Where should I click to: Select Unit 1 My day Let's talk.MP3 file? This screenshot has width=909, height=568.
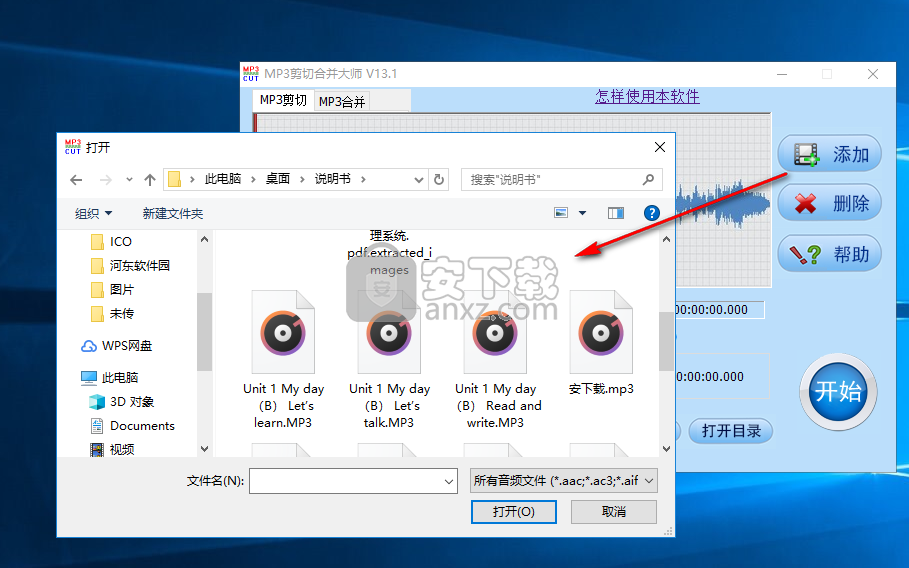(x=389, y=359)
